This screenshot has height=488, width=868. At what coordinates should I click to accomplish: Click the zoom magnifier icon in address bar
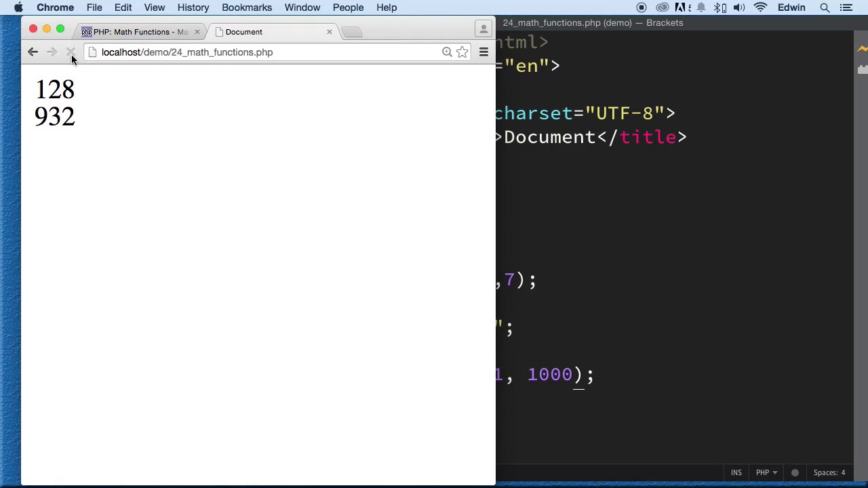click(x=447, y=52)
